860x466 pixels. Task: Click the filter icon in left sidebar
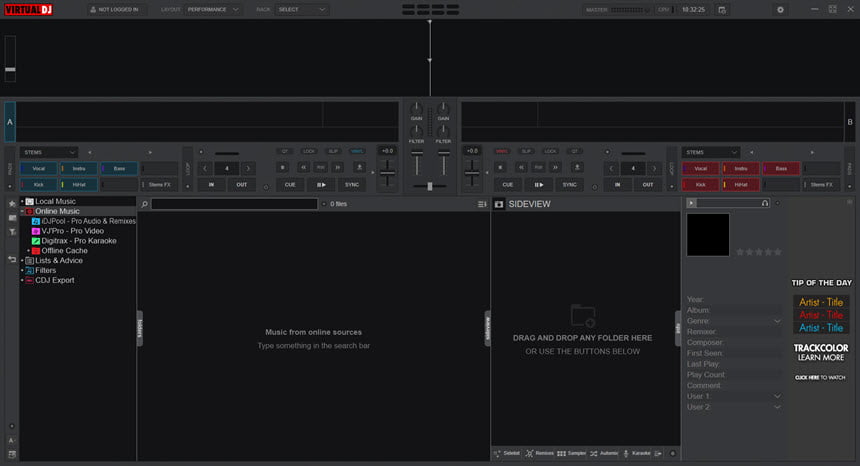tap(12, 232)
